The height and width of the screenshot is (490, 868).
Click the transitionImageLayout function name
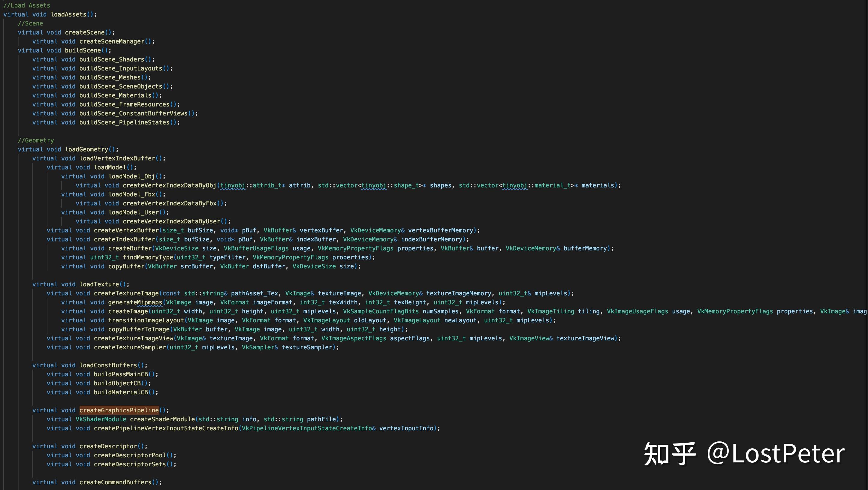pyautogui.click(x=146, y=320)
